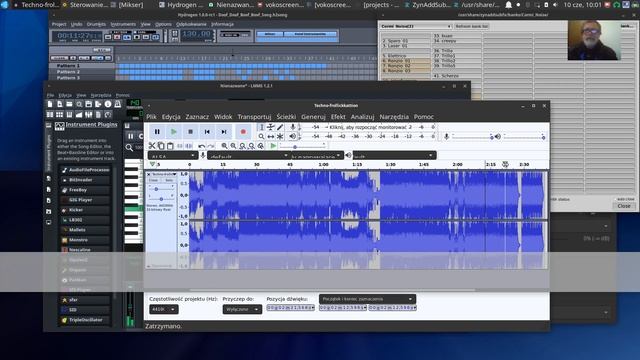The height and width of the screenshot is (360, 640).
Task: Click the Close button in ZynAddSubFX bank window
Action: 624,206
